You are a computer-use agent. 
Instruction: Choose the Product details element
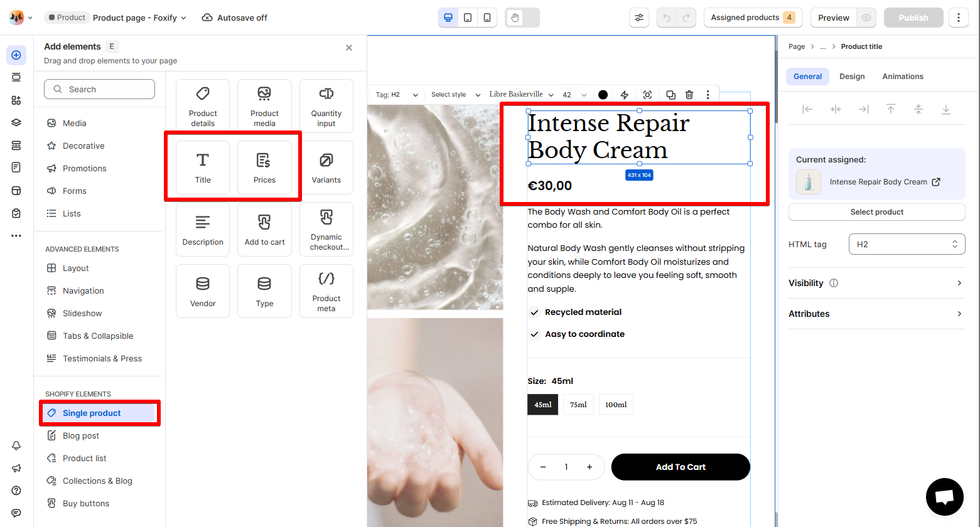(x=203, y=106)
